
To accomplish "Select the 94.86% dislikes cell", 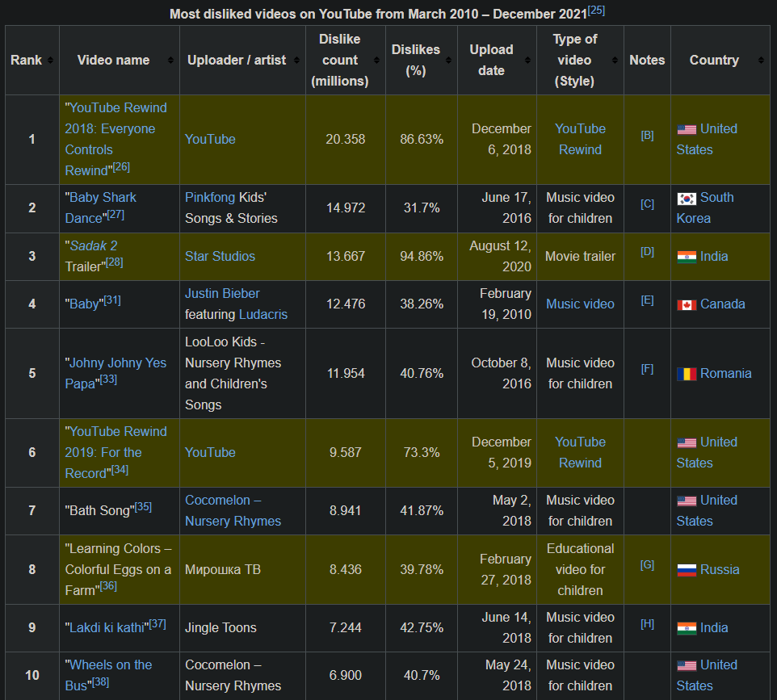I will [x=422, y=256].
